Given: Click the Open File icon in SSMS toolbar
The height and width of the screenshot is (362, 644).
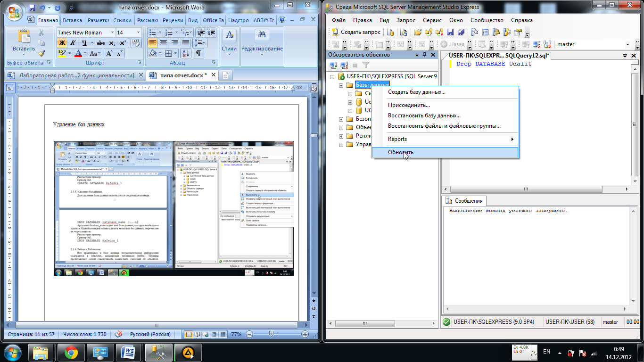Looking at the screenshot, I should 417,32.
